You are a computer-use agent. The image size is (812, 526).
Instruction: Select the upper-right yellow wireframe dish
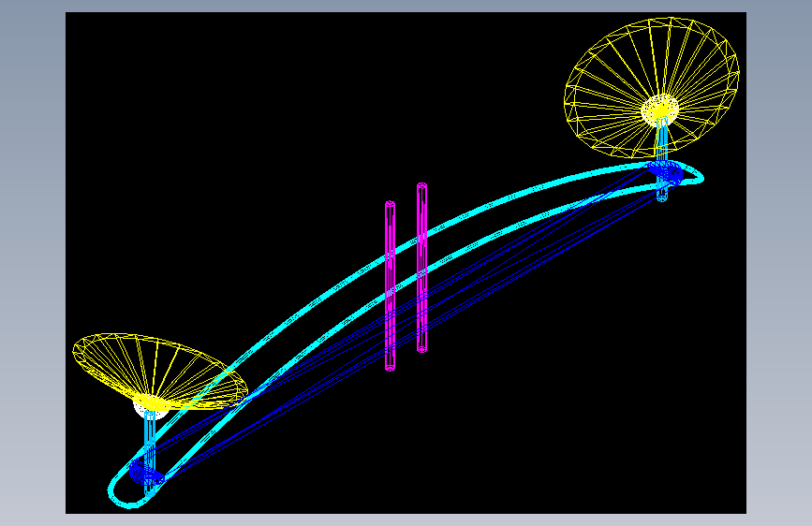[x=652, y=87]
